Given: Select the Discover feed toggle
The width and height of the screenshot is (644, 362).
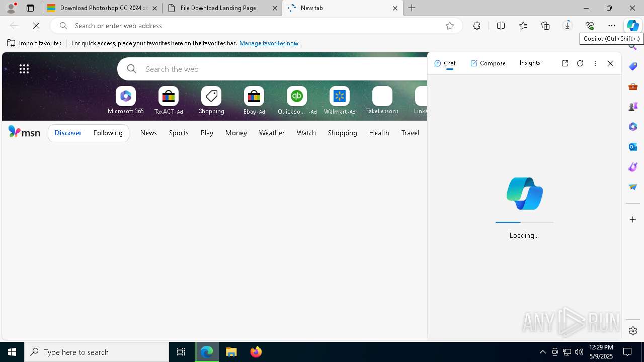Looking at the screenshot, I should point(68,133).
